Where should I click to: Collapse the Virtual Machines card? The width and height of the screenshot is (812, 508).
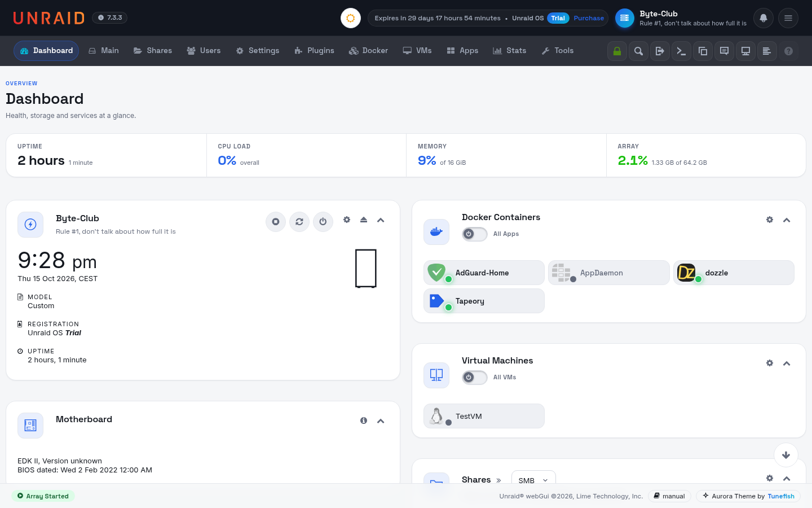(x=787, y=364)
